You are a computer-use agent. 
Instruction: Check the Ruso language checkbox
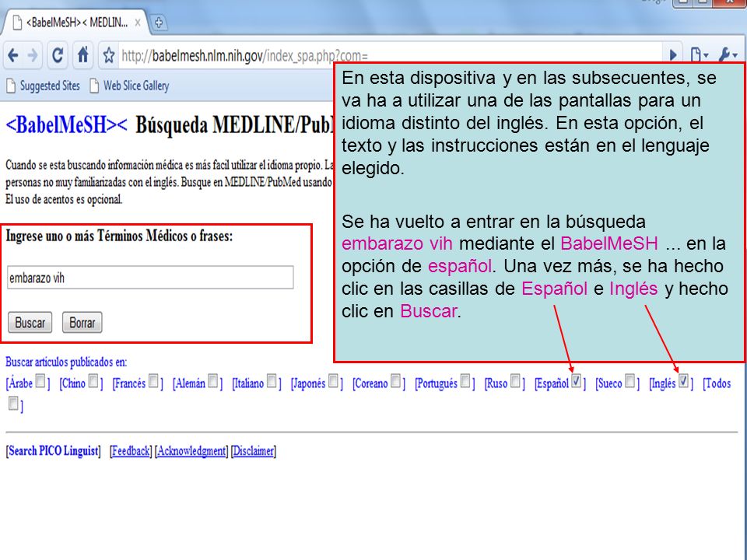(515, 381)
